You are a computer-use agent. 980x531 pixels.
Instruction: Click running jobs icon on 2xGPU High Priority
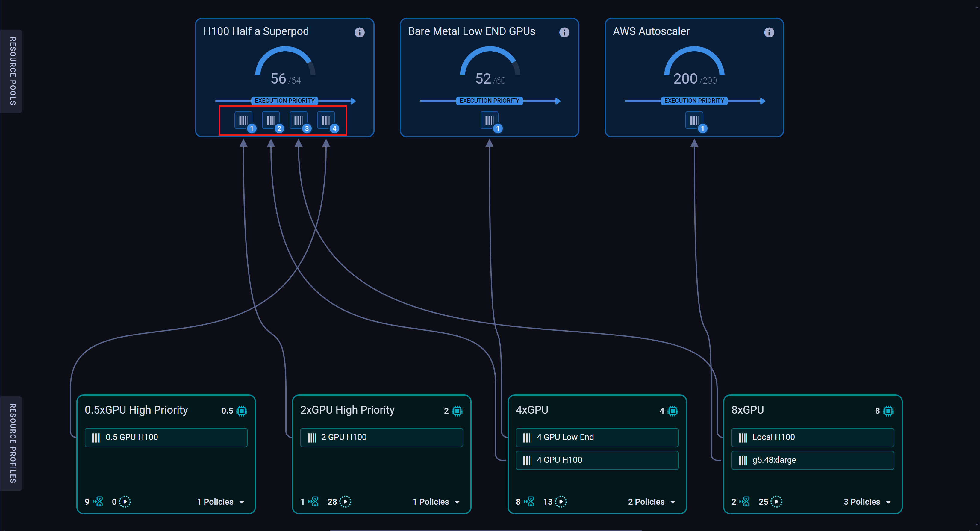click(345, 501)
